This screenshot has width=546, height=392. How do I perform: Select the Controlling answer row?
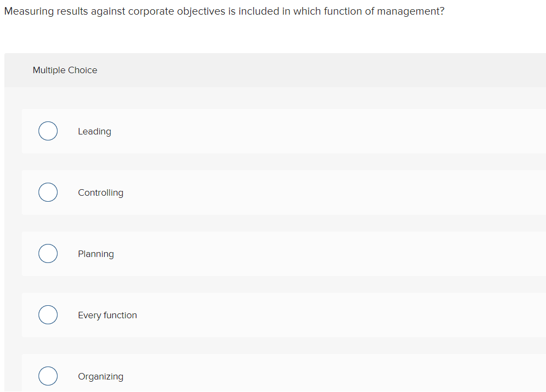point(271,192)
